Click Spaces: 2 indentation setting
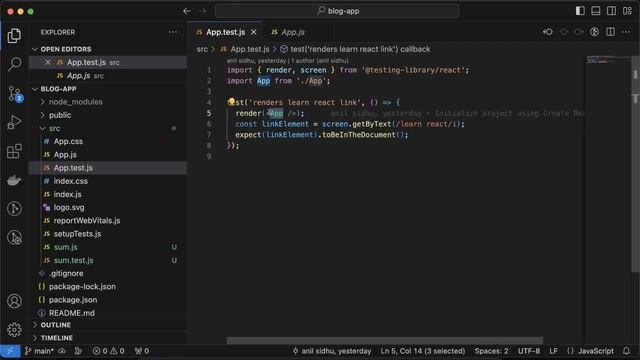 (491, 351)
